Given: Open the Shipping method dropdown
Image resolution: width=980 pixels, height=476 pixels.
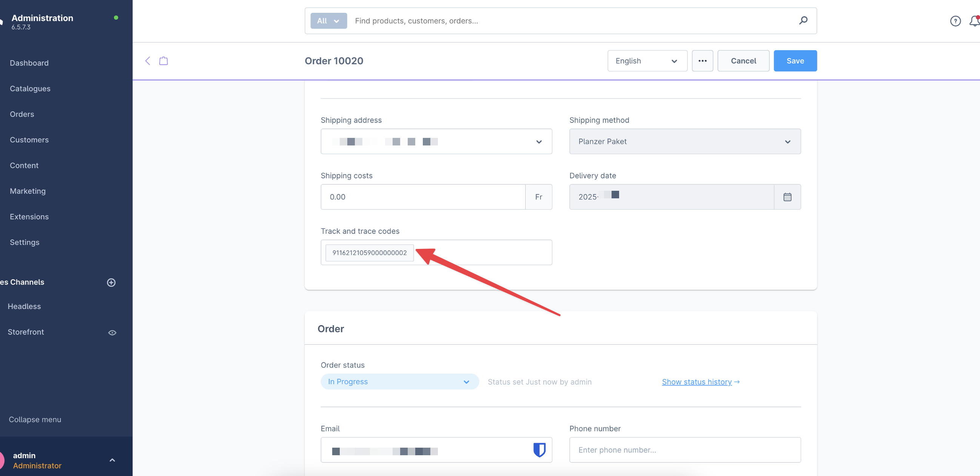Looking at the screenshot, I should coord(684,142).
